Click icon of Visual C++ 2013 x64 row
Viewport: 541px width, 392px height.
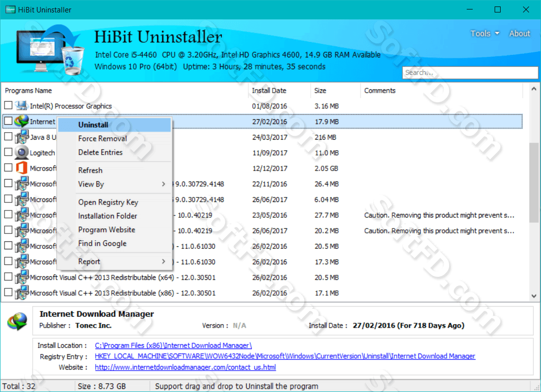point(21,277)
